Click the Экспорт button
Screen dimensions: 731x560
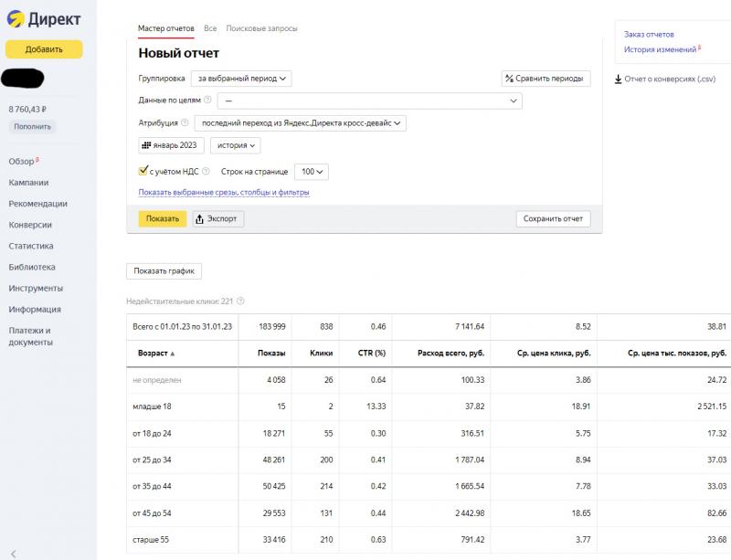click(x=218, y=218)
